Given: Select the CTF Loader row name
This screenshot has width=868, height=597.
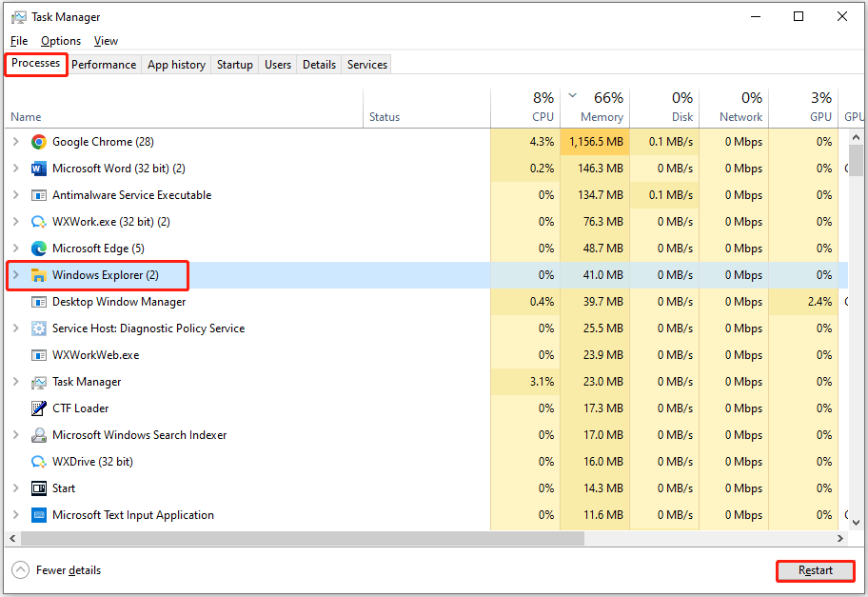Looking at the screenshot, I should pyautogui.click(x=80, y=408).
